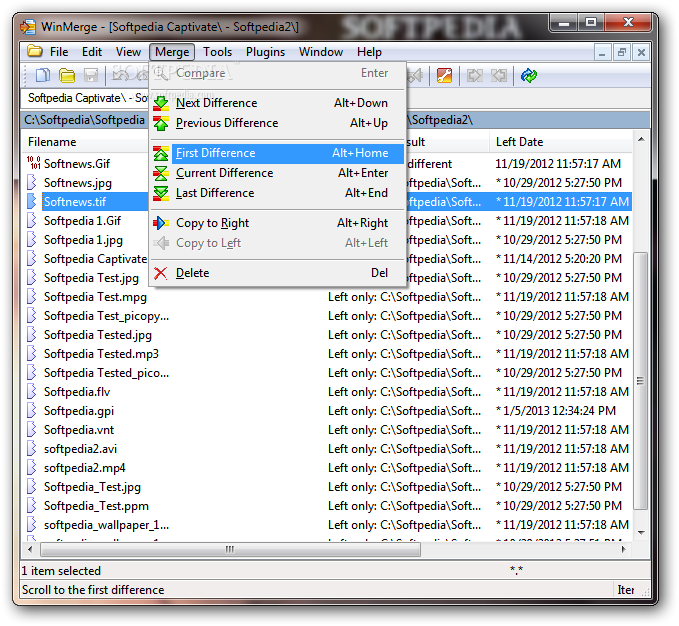Click the '1 item selected' status text

pos(61,571)
